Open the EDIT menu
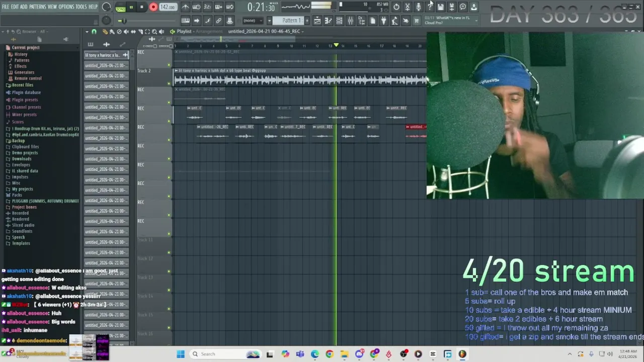 click(x=15, y=7)
